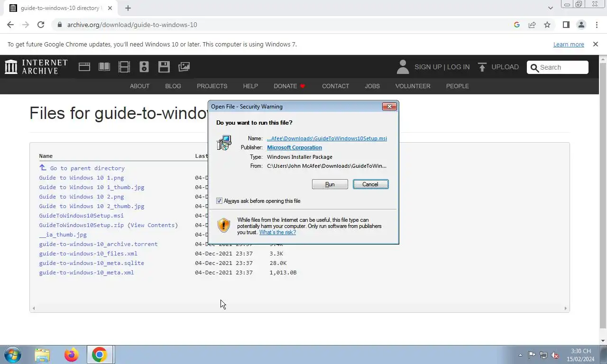Open guide-to-windows-10_archive.torrent

[x=98, y=244]
